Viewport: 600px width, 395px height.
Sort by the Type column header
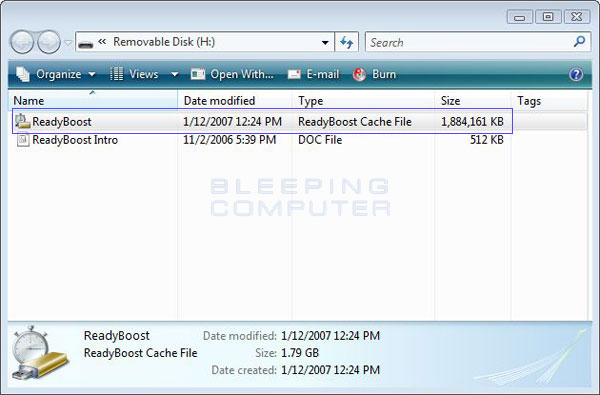[363, 100]
